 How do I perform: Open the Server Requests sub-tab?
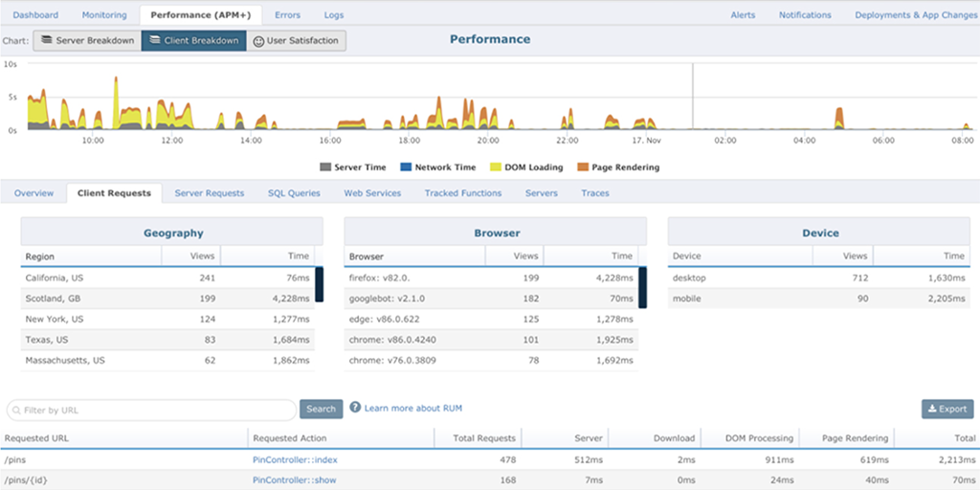click(210, 193)
